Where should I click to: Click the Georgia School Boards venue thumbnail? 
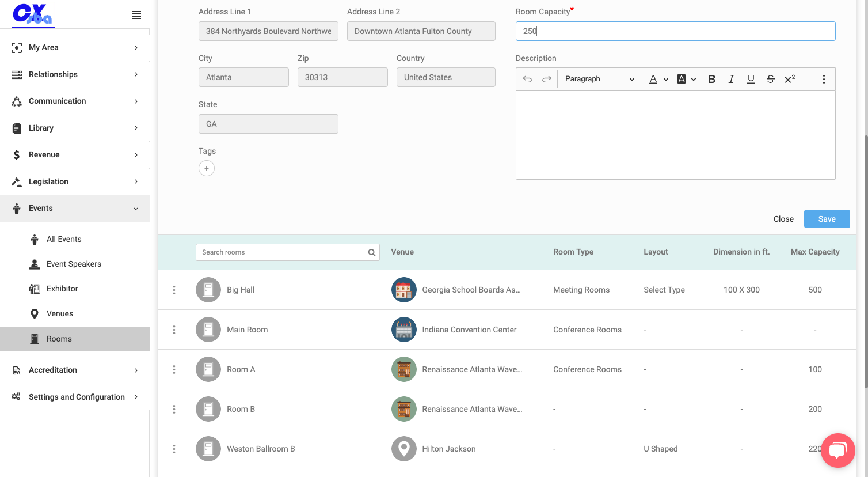coord(404,290)
